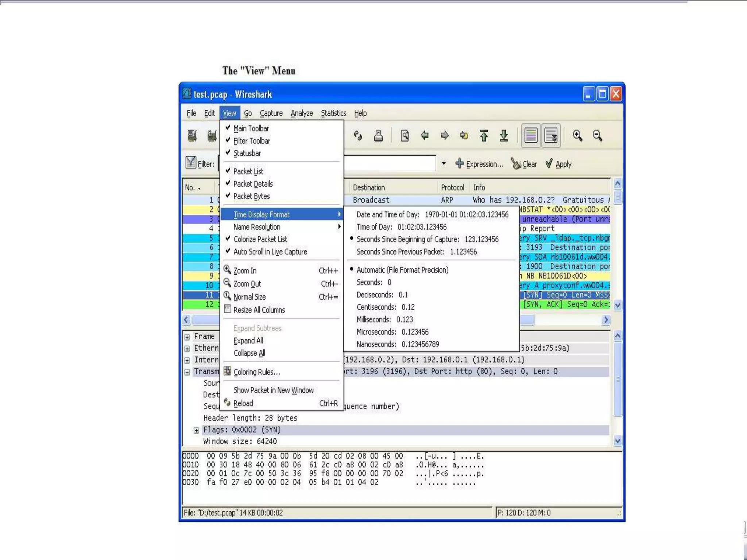747x560 pixels.
Task: Select Time of Day format option
Action: [401, 227]
